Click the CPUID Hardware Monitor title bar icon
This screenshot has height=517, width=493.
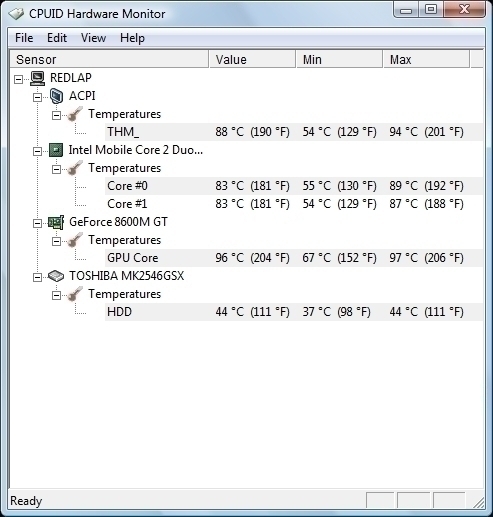click(16, 14)
